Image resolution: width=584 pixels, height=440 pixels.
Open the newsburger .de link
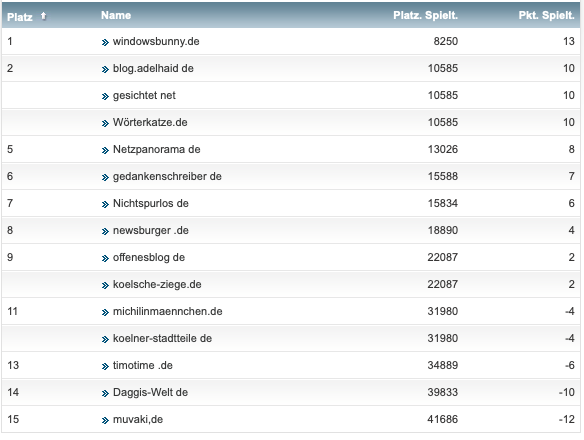tap(150, 230)
